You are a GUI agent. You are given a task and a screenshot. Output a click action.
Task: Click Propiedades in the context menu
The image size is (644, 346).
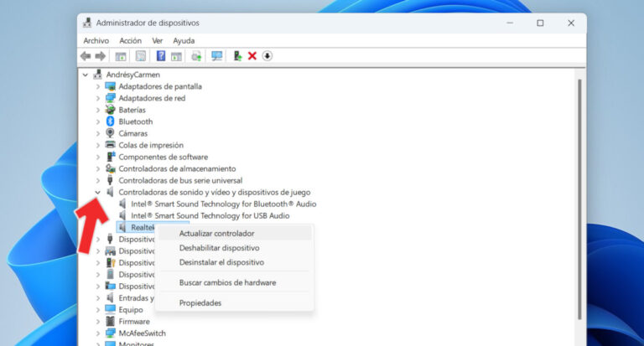(200, 302)
